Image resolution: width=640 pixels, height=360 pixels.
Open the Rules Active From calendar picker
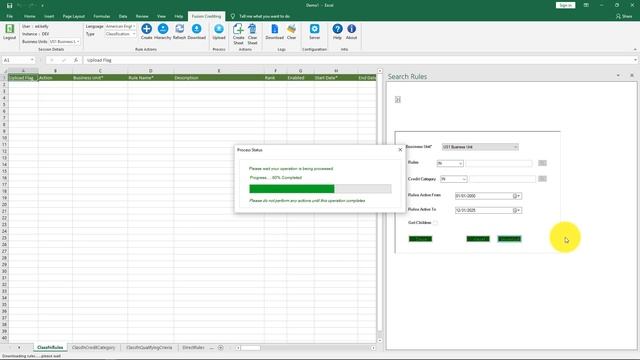pos(517,196)
